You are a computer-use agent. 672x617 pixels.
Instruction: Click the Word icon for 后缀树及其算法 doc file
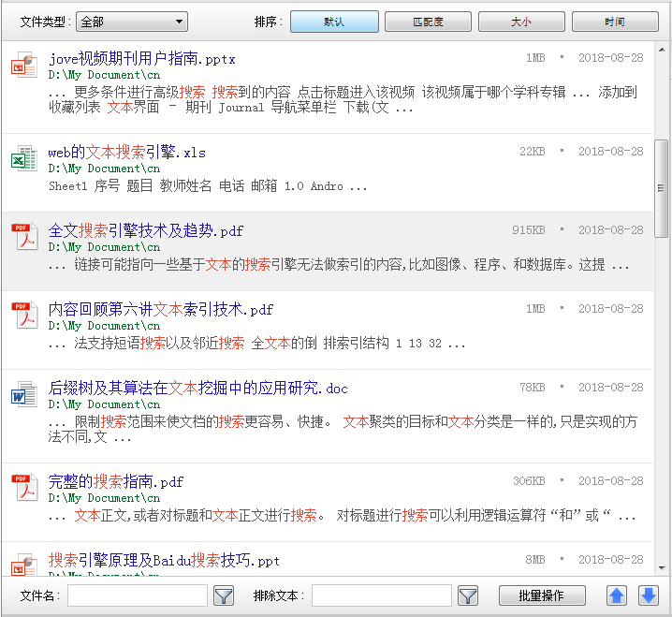click(23, 394)
